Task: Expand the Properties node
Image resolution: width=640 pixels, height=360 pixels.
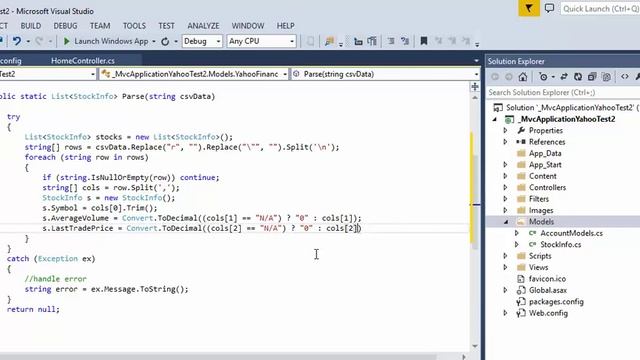Action: tap(505, 131)
